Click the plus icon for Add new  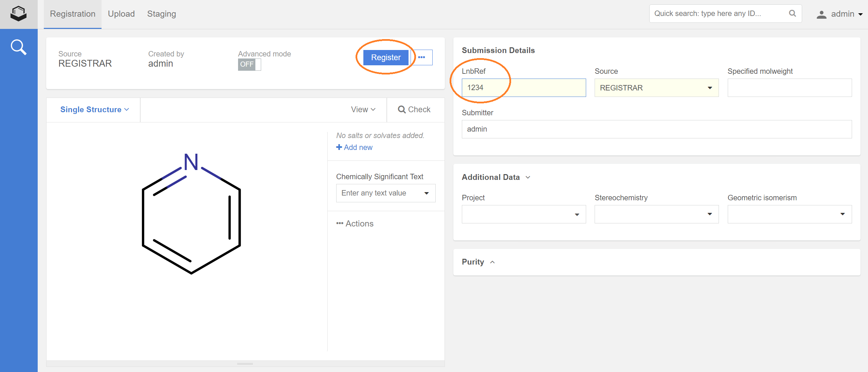tap(339, 147)
